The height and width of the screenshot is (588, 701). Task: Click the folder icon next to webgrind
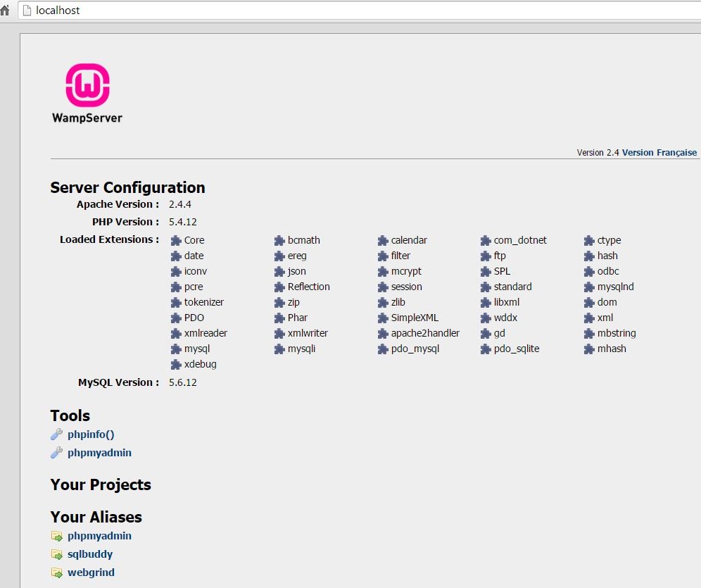[x=57, y=573]
